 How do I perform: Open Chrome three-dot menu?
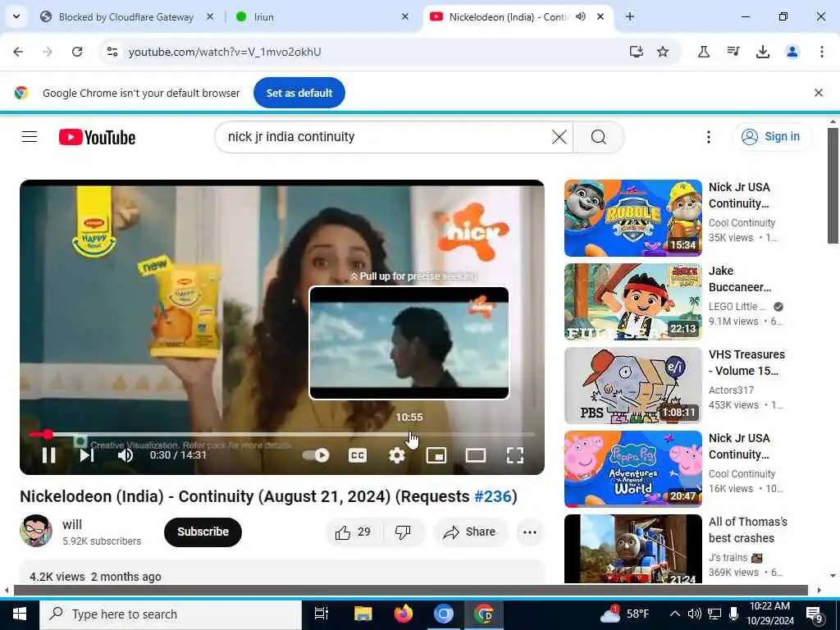pyautogui.click(x=822, y=52)
